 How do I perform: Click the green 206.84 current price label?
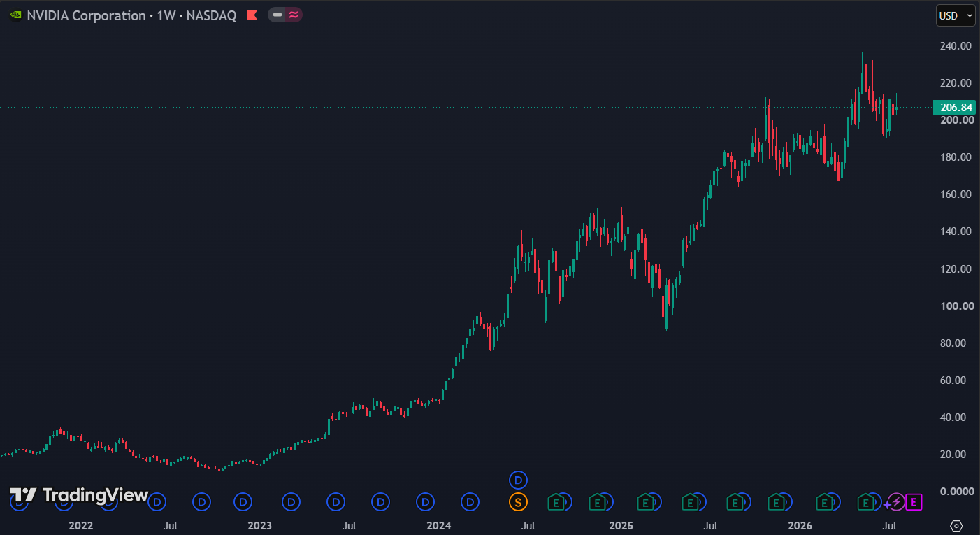click(x=953, y=108)
